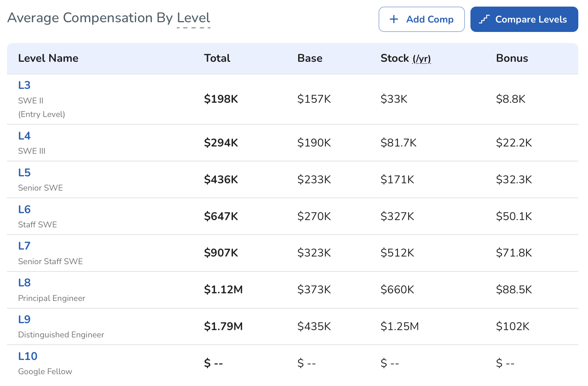Image resolution: width=588 pixels, height=386 pixels.
Task: Open the L5 level link
Action: [24, 173]
